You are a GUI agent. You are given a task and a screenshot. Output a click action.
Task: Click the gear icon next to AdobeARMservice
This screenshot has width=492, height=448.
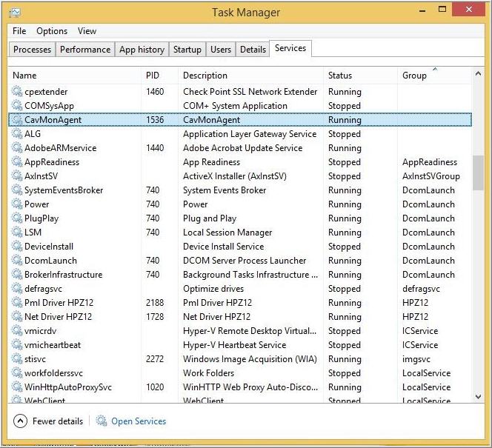[x=17, y=147]
